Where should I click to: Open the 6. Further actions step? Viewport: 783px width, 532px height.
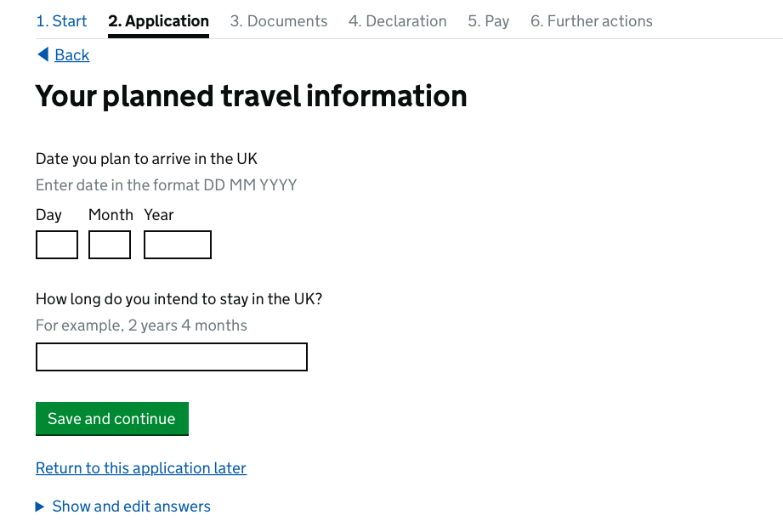[x=591, y=21]
